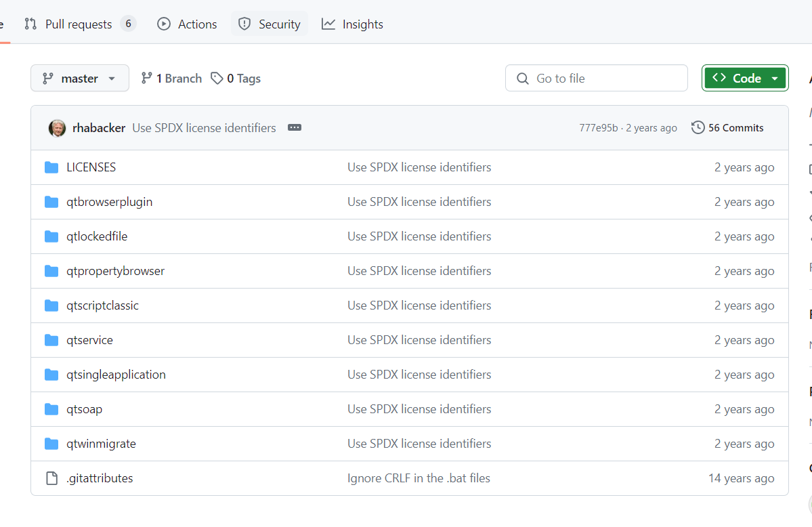
Task: Click the code brackets icon on Code button
Action: coord(719,78)
